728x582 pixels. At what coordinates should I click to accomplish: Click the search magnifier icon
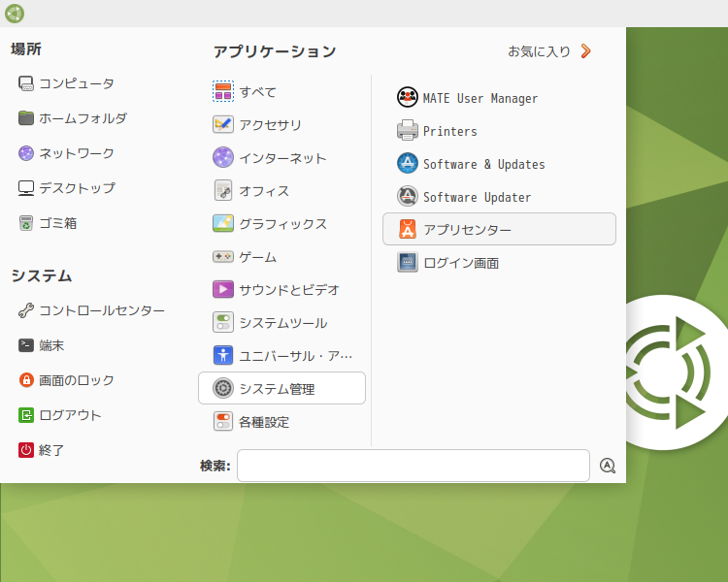click(x=608, y=466)
